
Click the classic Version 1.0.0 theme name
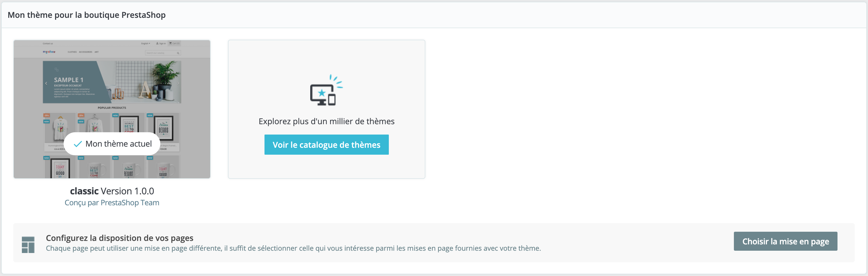[x=112, y=191]
